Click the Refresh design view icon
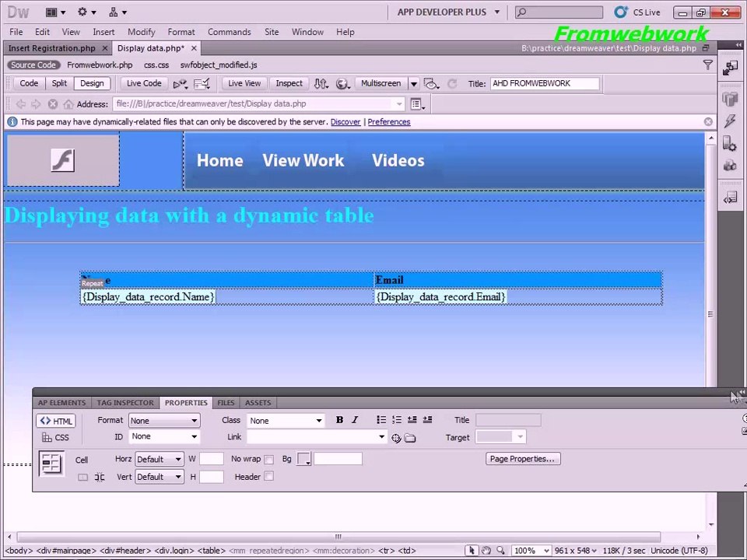This screenshot has height=560, width=747. pyautogui.click(x=452, y=84)
